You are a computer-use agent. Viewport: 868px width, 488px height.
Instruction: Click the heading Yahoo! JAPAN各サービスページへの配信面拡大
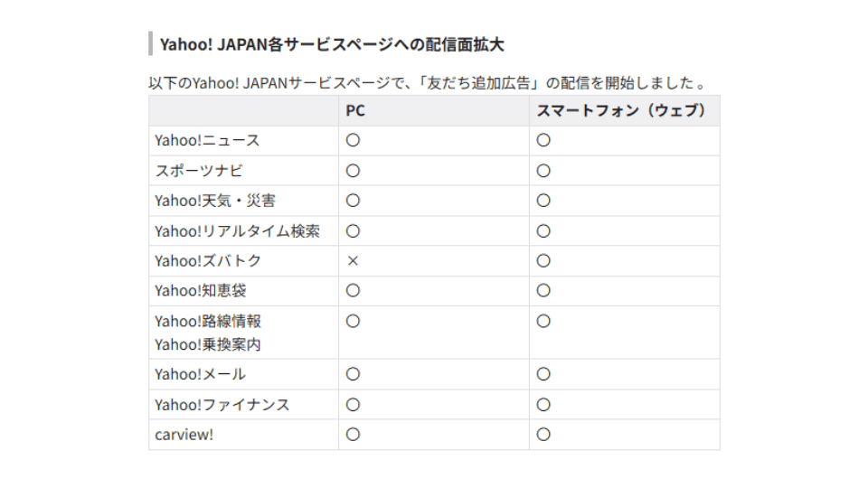(332, 44)
